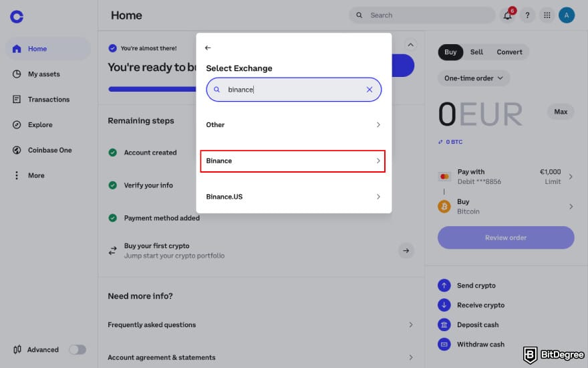Open Frequently asked questions
The image size is (588, 368).
(261, 325)
